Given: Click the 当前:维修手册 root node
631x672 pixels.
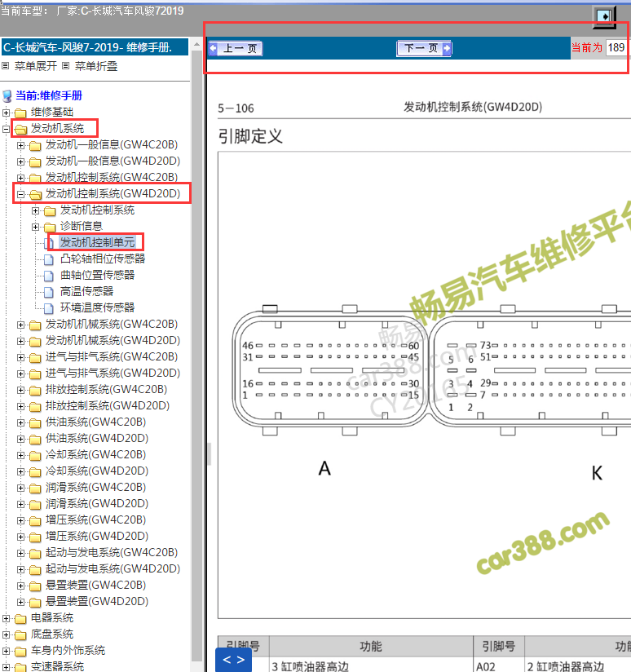Looking at the screenshot, I should tap(48, 95).
